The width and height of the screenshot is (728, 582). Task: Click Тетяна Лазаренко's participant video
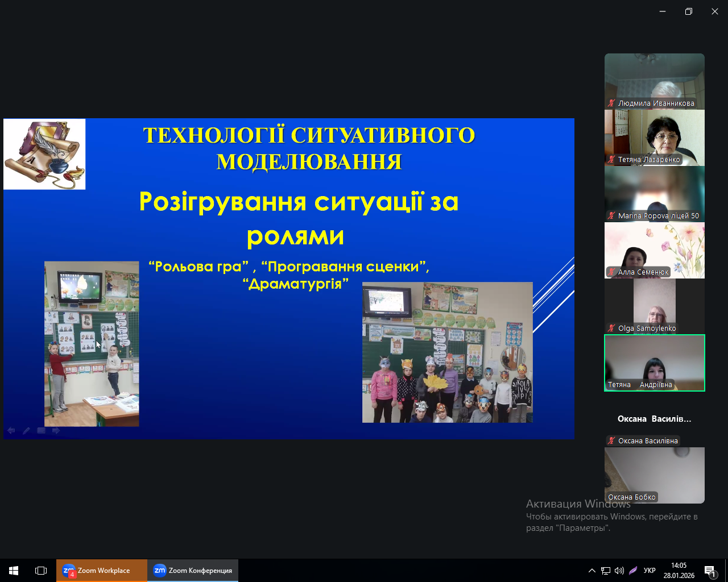pyautogui.click(x=654, y=137)
